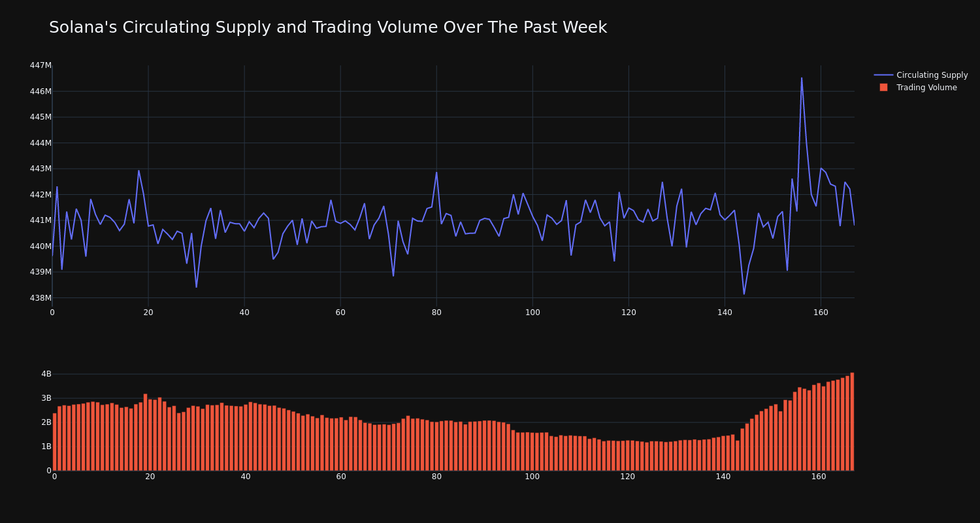Image resolution: width=980 pixels, height=523 pixels.
Task: Click the 1B label on volume chart
Action: [46, 447]
